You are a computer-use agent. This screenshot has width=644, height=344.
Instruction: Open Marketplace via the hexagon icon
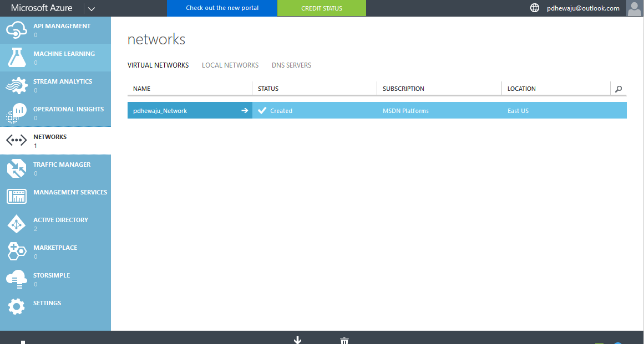(17, 251)
